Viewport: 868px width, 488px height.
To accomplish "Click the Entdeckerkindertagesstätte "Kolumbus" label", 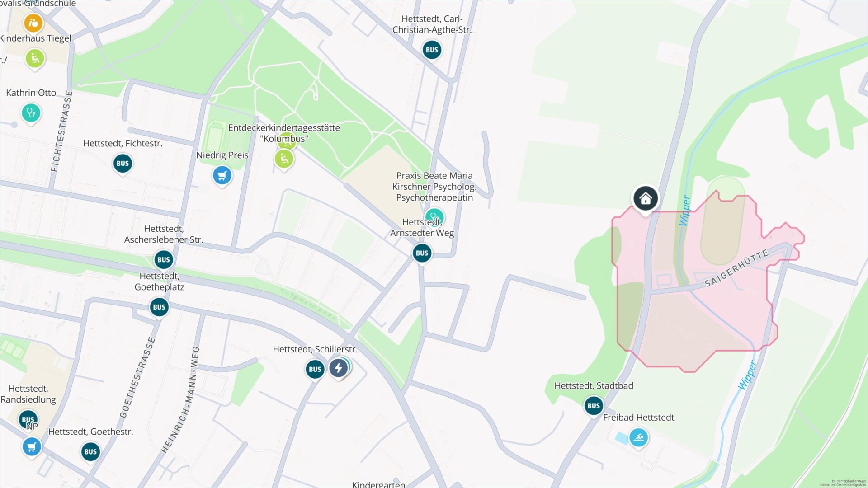I will point(284,133).
